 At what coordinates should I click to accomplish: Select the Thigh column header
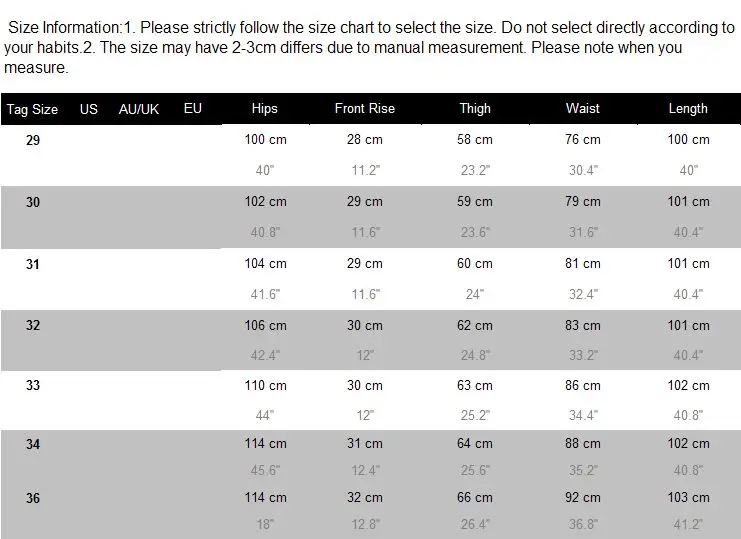[x=475, y=109]
